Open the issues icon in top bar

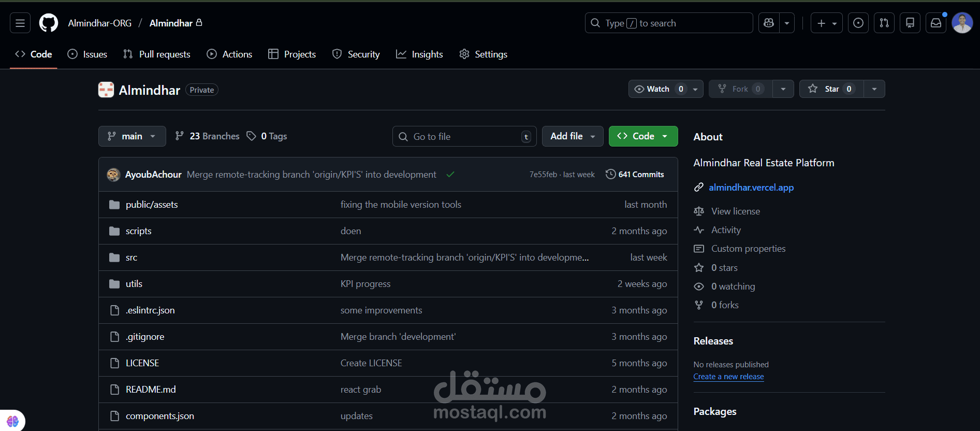858,23
